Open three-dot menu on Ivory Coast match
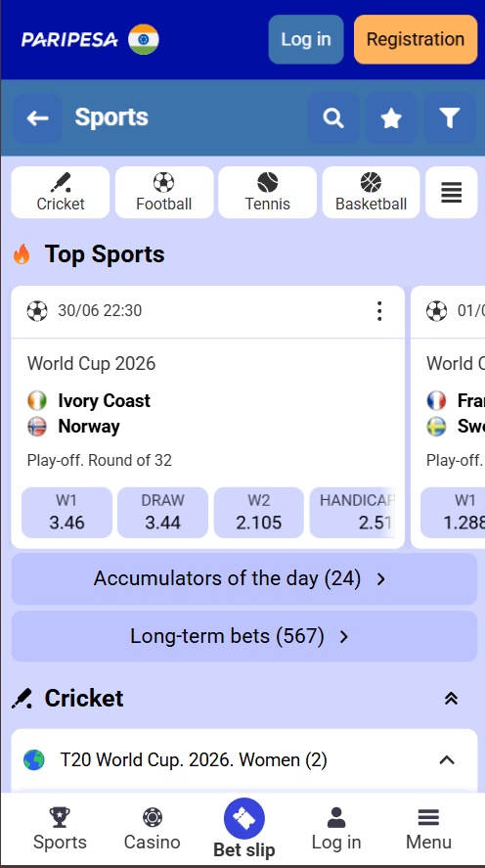485x868 pixels. click(378, 311)
